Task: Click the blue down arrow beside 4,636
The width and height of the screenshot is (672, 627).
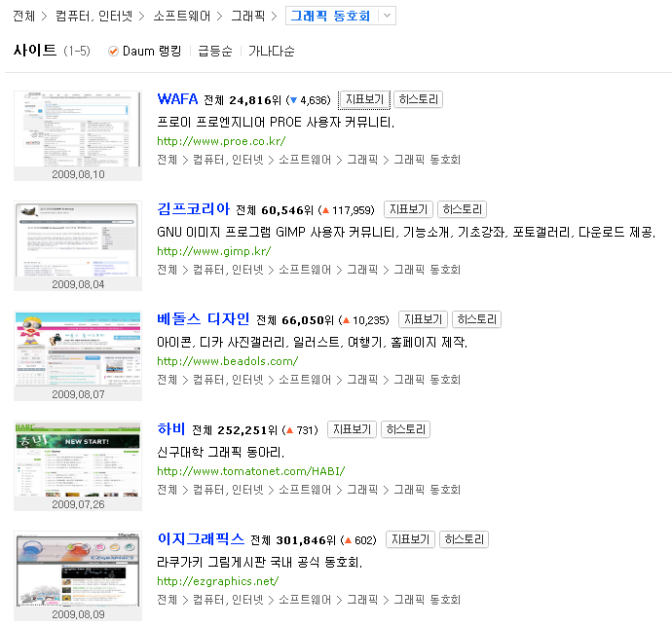Action: (x=293, y=100)
